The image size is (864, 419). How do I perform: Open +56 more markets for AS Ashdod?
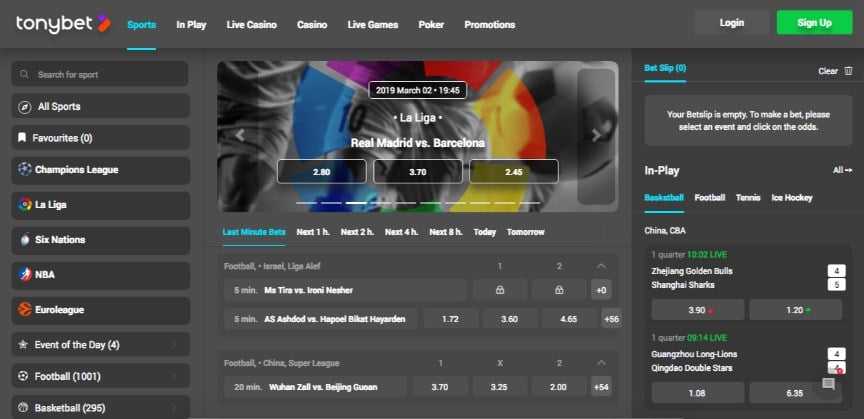(x=612, y=319)
